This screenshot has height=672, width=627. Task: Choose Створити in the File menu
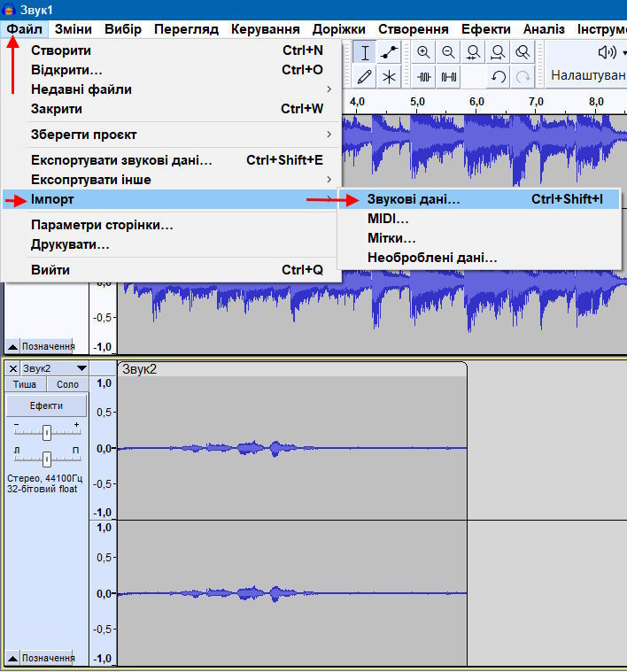pyautogui.click(x=172, y=50)
